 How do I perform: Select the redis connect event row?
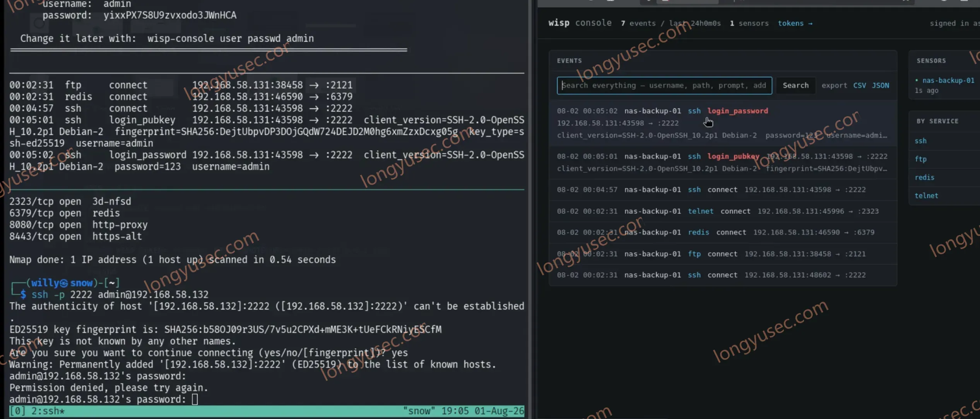(723, 232)
